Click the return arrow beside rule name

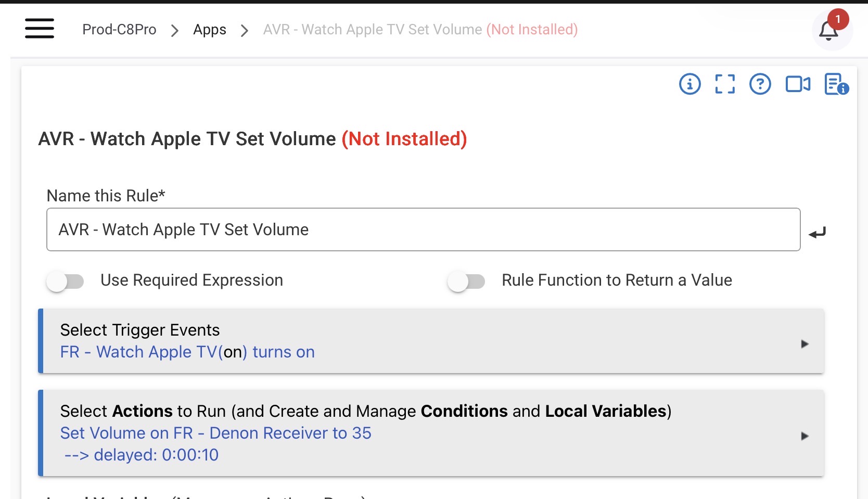817,233
